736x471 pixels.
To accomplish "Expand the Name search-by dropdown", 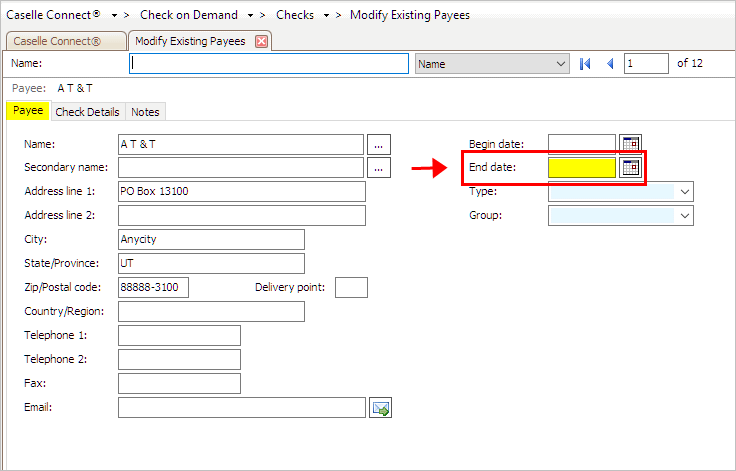I will [560, 64].
